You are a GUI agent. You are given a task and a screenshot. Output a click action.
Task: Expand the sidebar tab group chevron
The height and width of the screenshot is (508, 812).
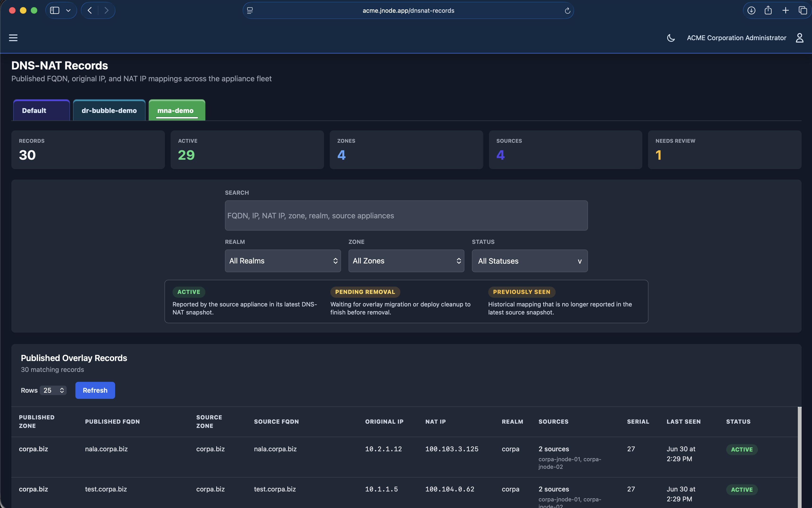[x=69, y=10]
